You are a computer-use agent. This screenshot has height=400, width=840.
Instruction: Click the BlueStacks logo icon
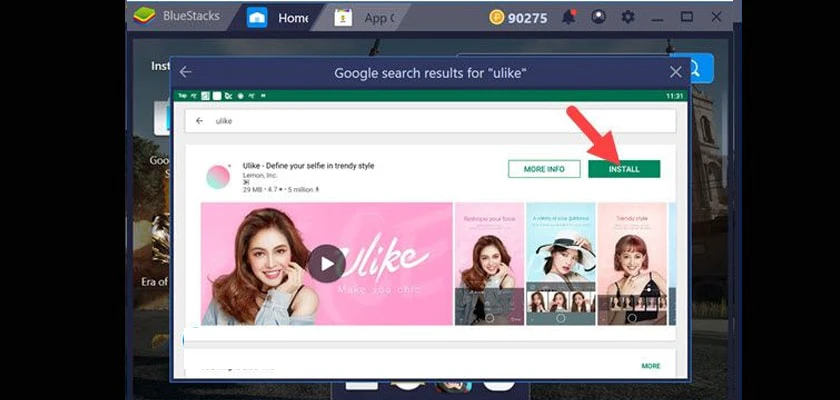144,16
